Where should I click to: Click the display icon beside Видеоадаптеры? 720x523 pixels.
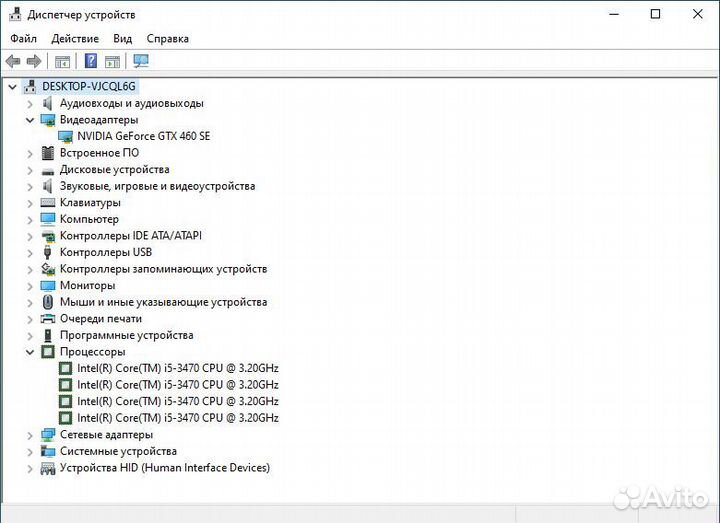click(x=48, y=120)
